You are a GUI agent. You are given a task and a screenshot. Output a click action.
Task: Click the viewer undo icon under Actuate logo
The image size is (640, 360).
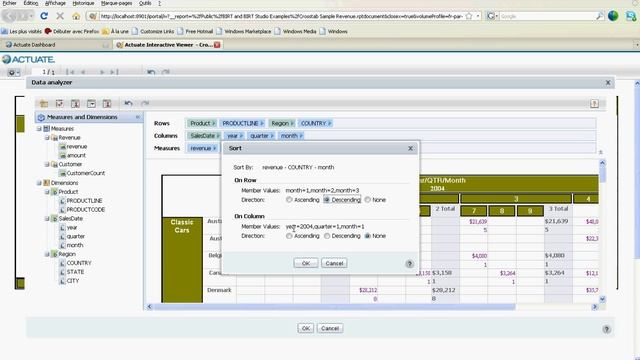click(151, 72)
